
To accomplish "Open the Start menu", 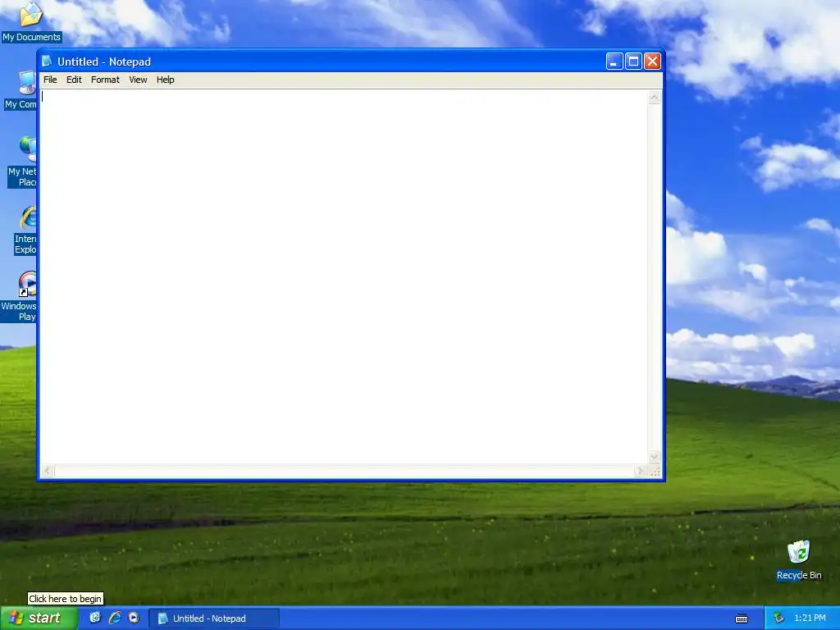I will (39, 619).
